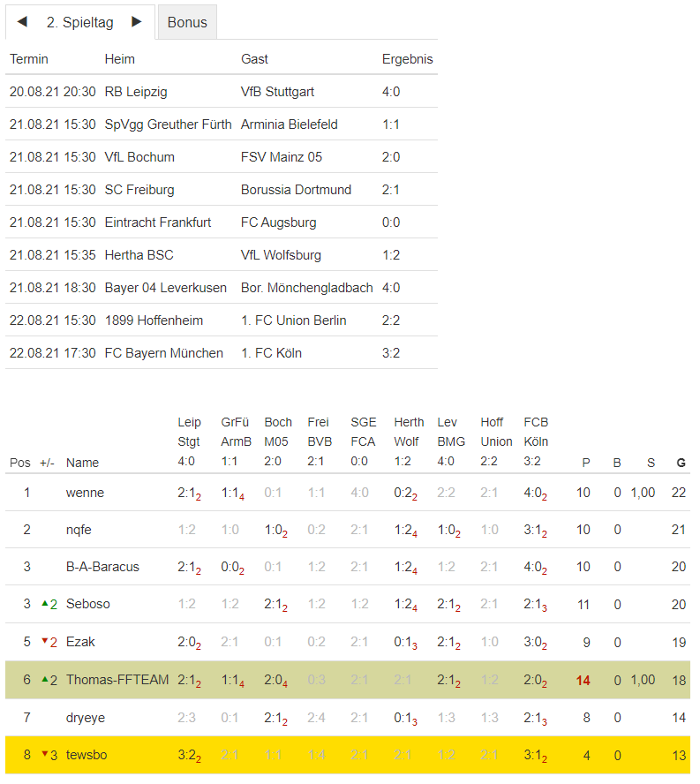700x784 pixels.
Task: Click the Name column header
Action: [82, 463]
